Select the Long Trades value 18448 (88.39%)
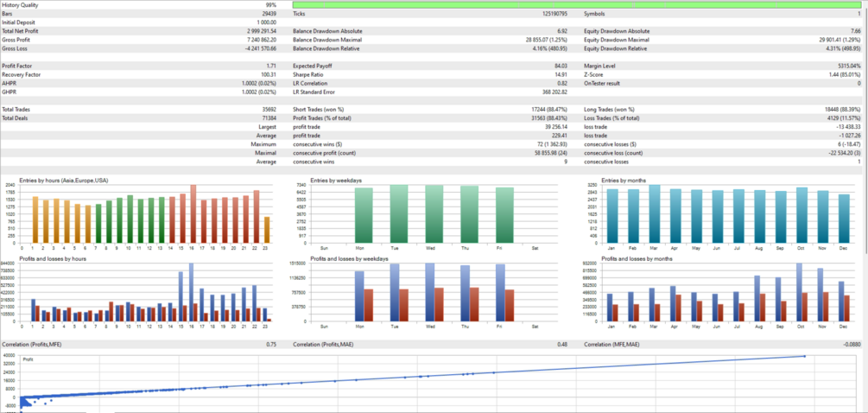The width and height of the screenshot is (868, 413). [x=842, y=109]
